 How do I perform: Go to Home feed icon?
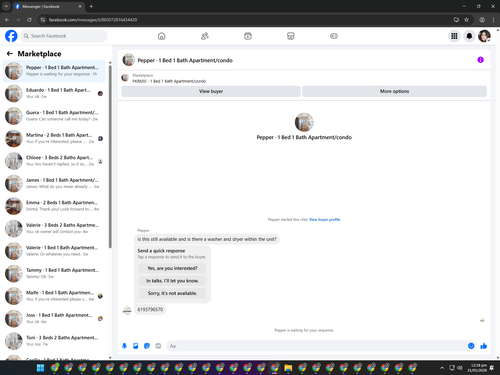point(161,36)
